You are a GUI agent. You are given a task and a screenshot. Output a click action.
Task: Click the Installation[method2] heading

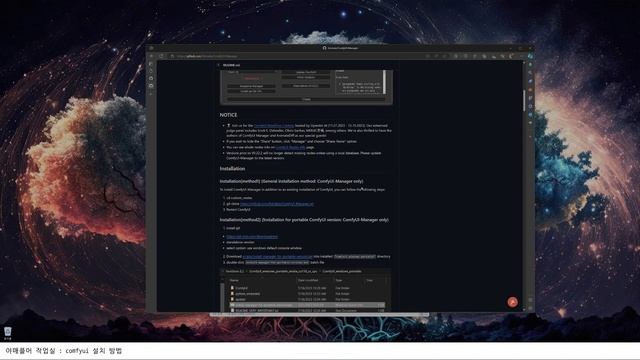304,220
